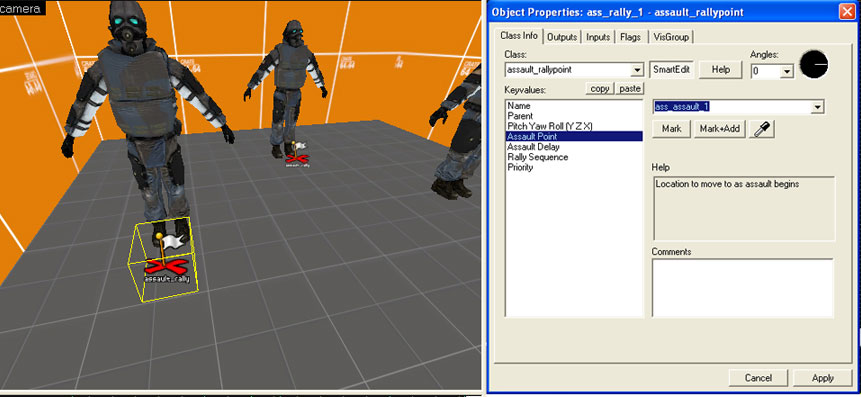This screenshot has width=861, height=397.
Task: Select Pitch Yaw Roll (Y Z X) keyvalue
Action: tap(573, 126)
